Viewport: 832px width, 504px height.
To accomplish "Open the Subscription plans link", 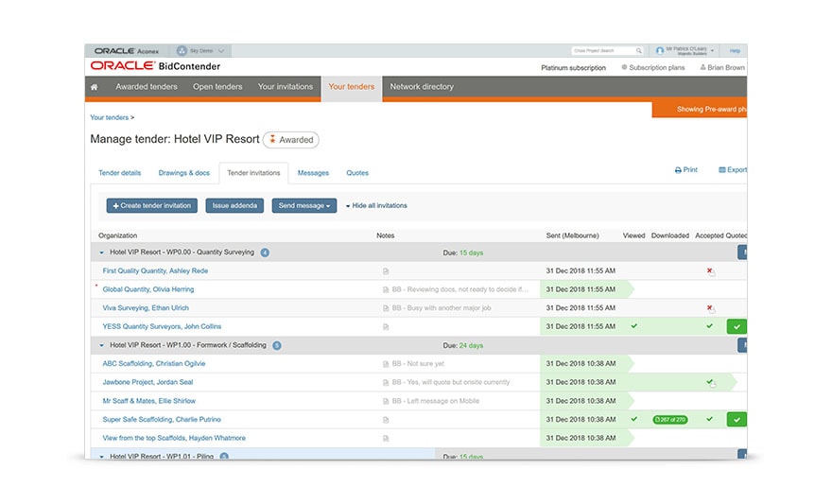I will pyautogui.click(x=653, y=68).
